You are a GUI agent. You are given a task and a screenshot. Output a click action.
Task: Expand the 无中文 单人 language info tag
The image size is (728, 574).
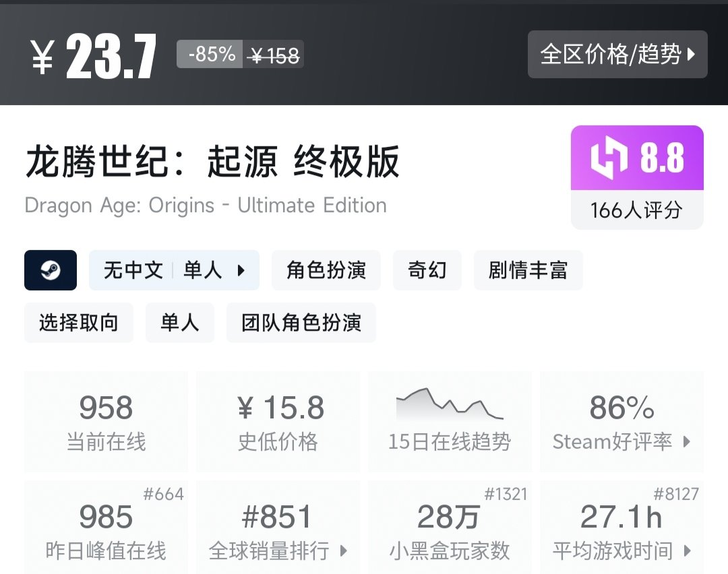174,270
